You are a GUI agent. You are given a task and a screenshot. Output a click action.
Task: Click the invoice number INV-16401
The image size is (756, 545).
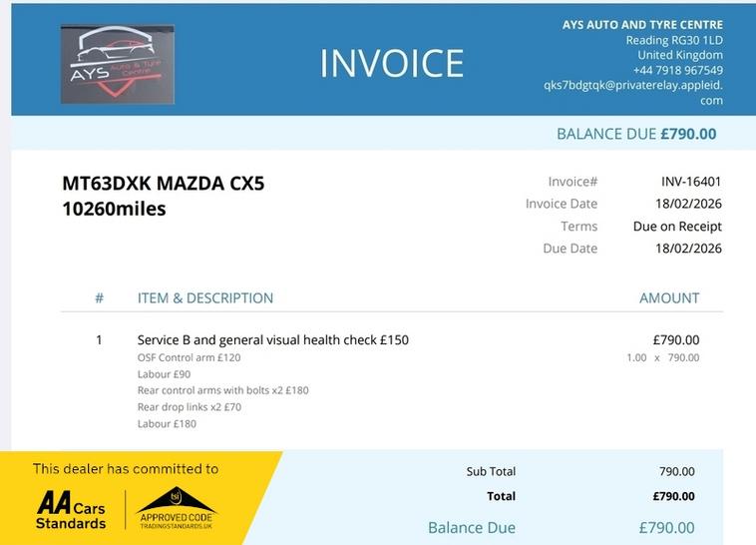(690, 182)
